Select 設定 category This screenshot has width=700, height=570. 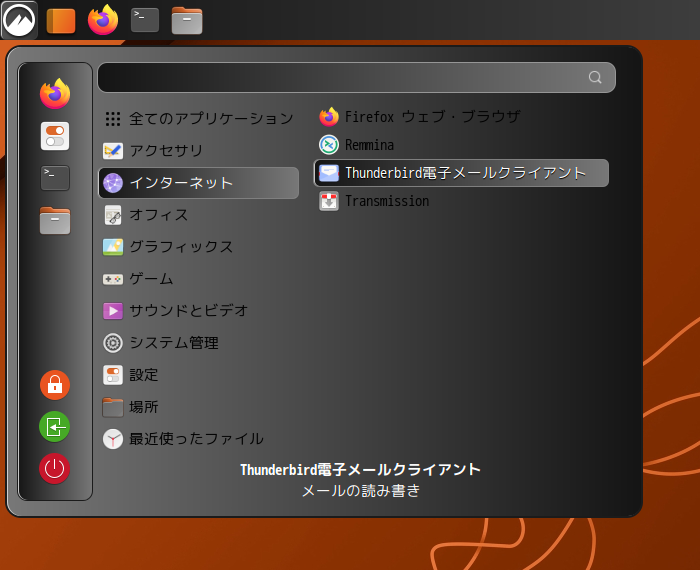tap(199, 375)
